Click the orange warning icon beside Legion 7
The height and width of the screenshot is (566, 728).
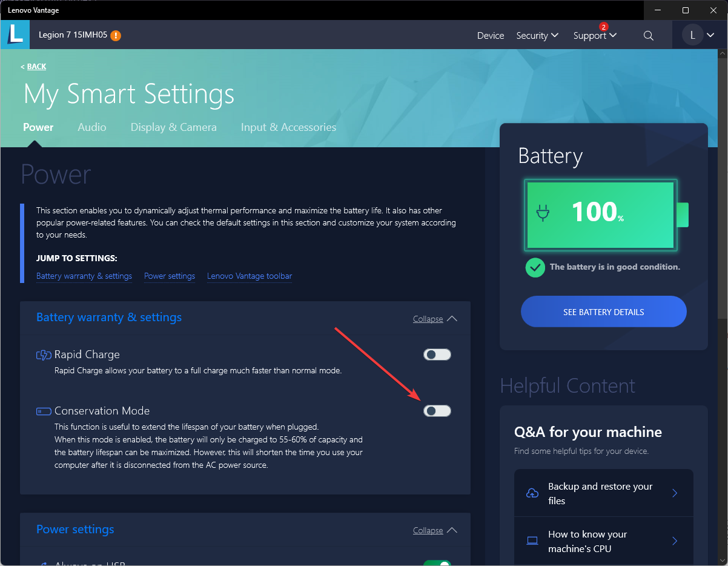pyautogui.click(x=116, y=35)
